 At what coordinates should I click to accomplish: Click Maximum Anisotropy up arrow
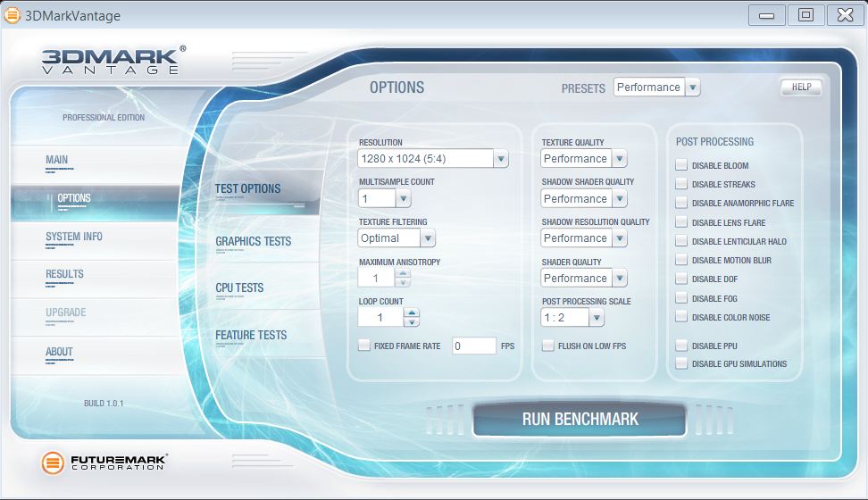tap(403, 273)
